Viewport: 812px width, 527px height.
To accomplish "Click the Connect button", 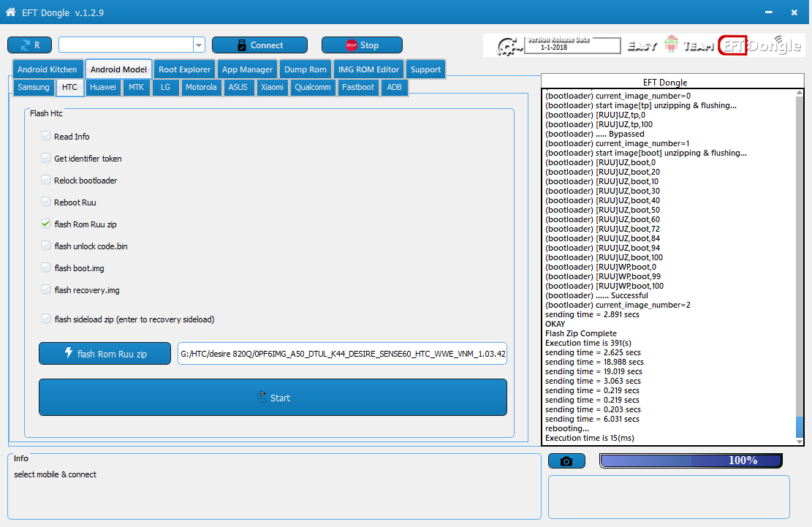I will pos(259,45).
